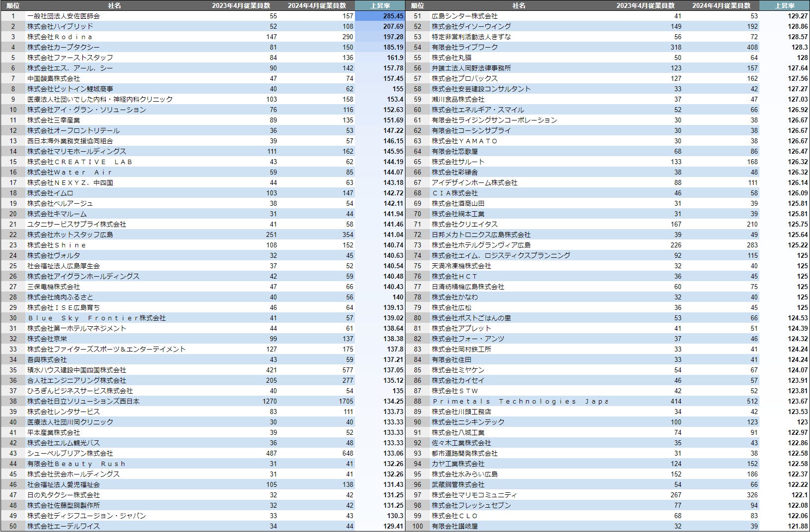Select the company cell 社会福祉法人愛児福祉会
This screenshot has width=810, height=532.
click(x=63, y=484)
